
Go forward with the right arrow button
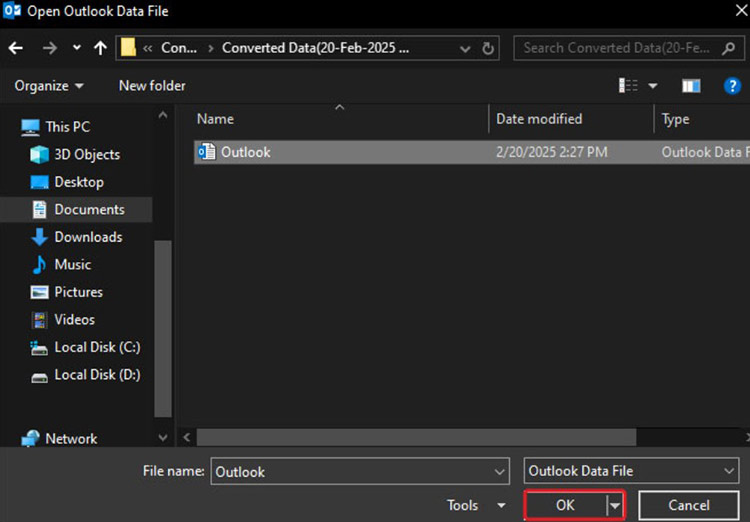tap(50, 48)
